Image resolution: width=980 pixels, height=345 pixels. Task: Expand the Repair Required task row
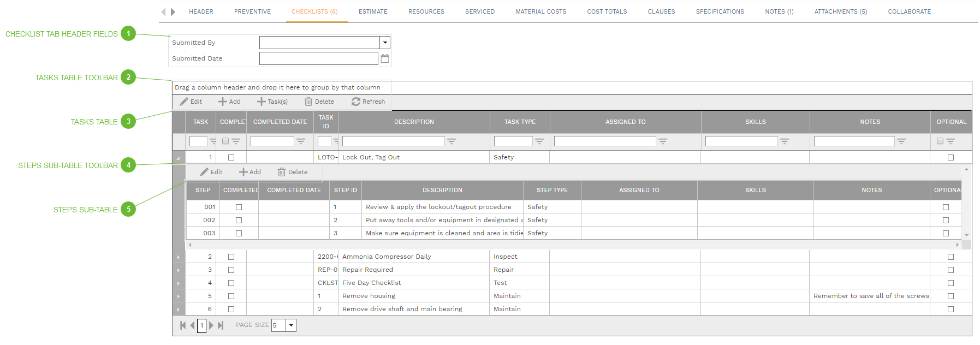click(179, 270)
